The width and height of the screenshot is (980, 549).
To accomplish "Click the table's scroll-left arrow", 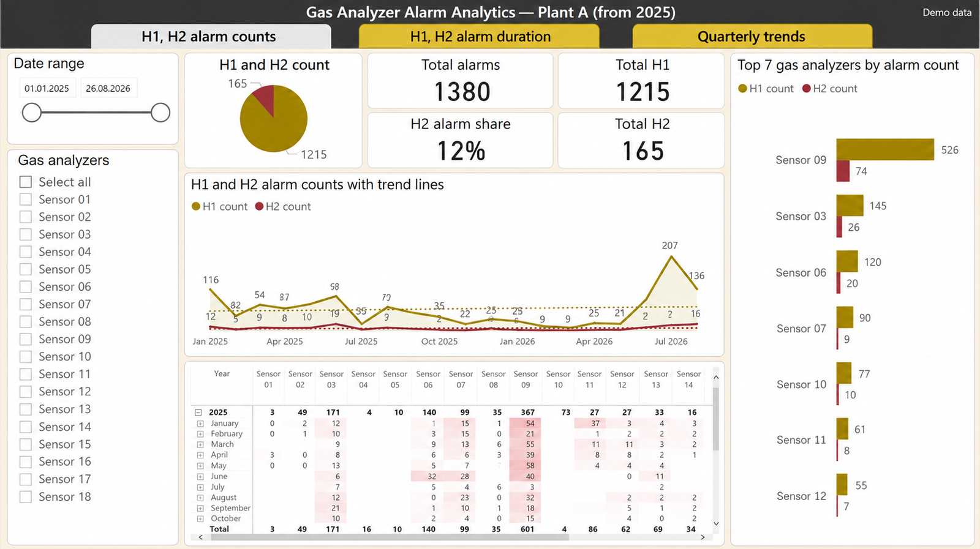I will pos(201,537).
